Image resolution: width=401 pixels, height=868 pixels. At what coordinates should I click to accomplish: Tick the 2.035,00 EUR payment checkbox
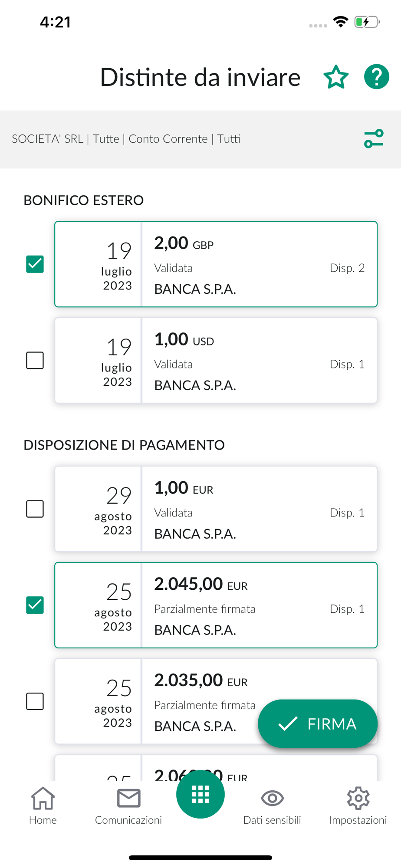tap(35, 701)
